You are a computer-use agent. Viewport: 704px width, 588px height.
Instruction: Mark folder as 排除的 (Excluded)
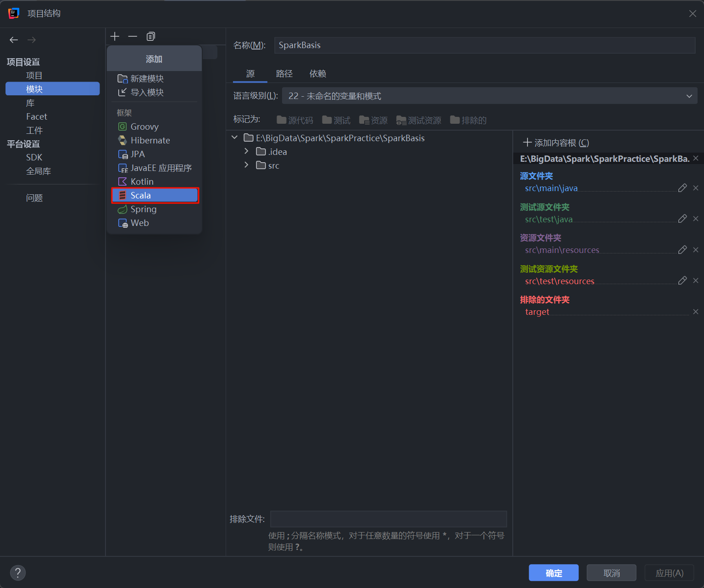pos(468,120)
